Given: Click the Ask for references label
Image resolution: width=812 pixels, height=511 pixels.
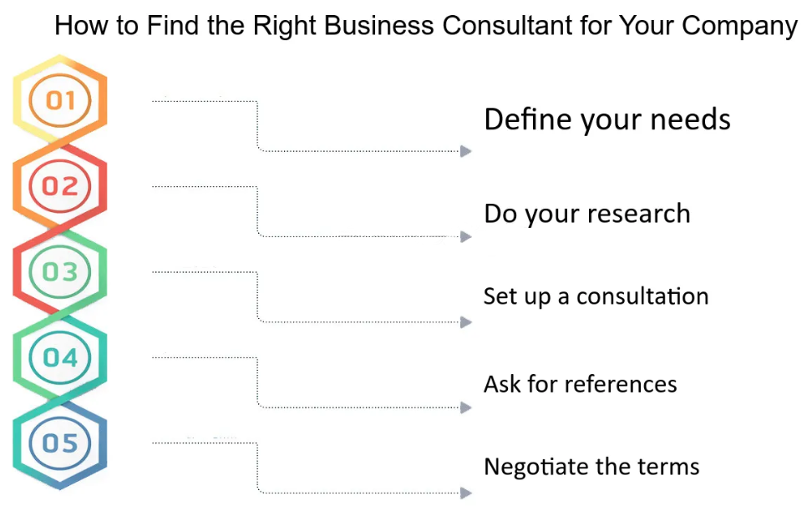Looking at the screenshot, I should click(x=580, y=384).
